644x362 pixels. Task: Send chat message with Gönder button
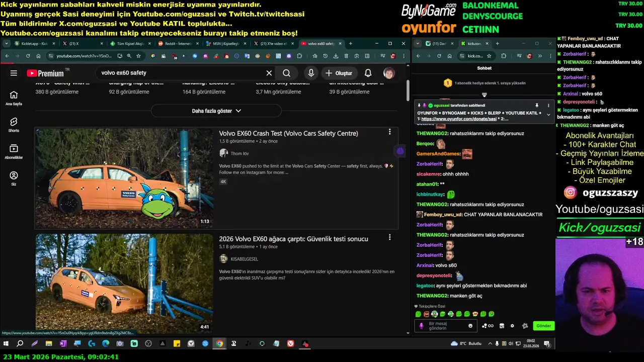click(x=543, y=326)
